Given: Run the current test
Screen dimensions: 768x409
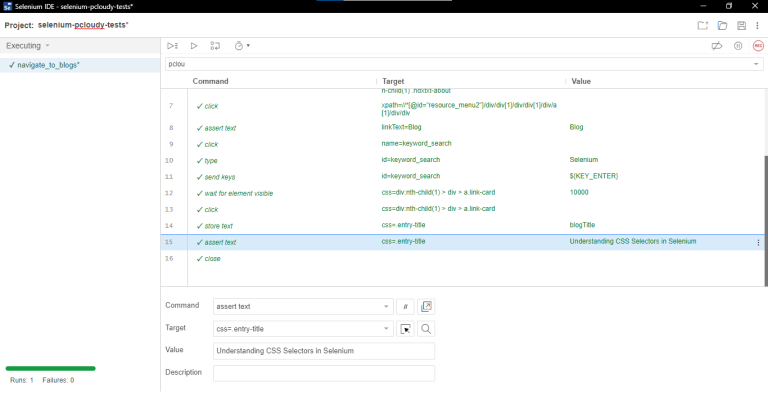Looking at the screenshot, I should [194, 46].
